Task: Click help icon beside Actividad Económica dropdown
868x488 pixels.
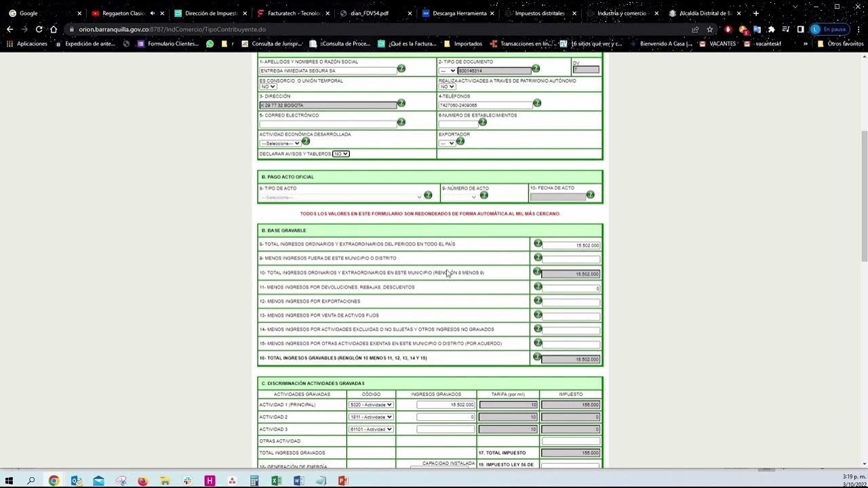Action: [306, 141]
